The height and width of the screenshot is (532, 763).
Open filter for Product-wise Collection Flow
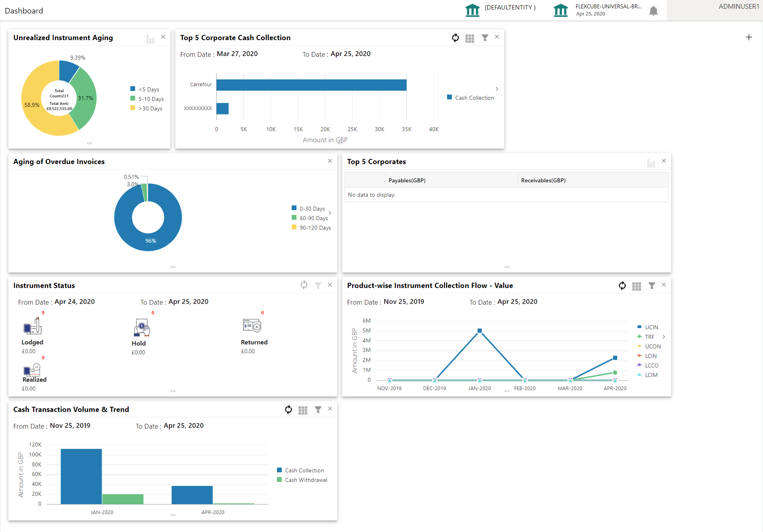coord(652,286)
